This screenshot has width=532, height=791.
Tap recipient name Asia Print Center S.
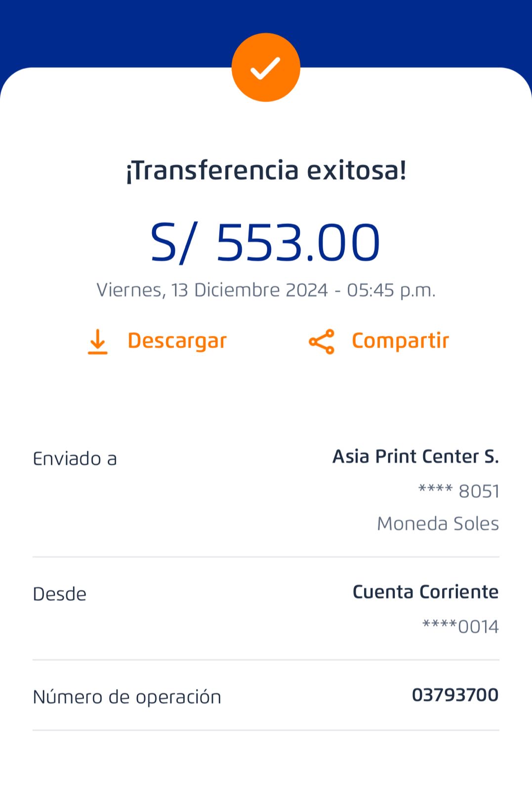pos(415,456)
